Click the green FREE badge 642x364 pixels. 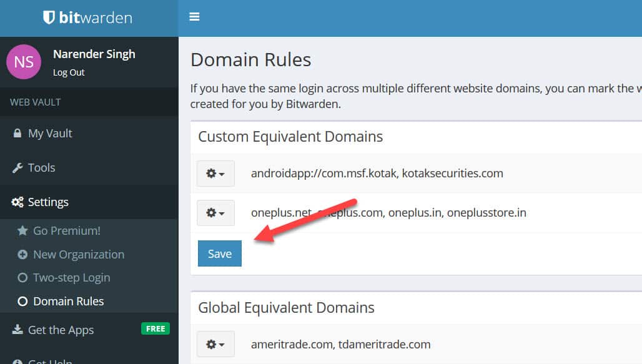pyautogui.click(x=156, y=329)
